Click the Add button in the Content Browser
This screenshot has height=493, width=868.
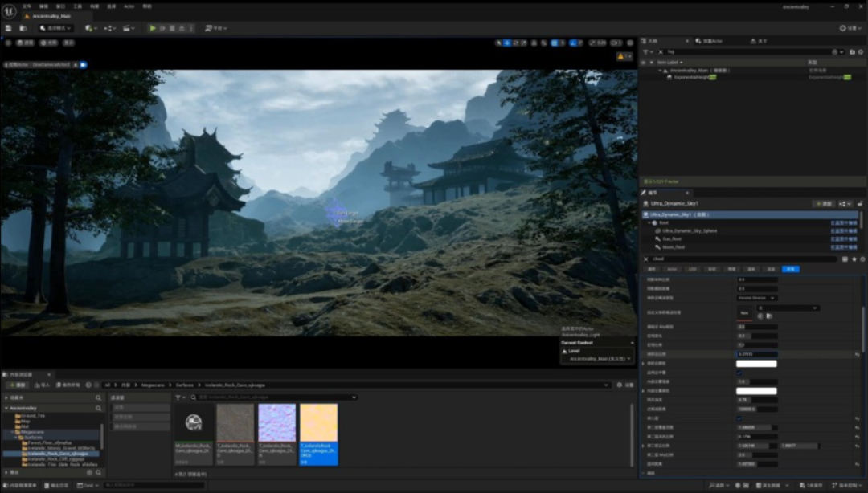click(x=18, y=385)
